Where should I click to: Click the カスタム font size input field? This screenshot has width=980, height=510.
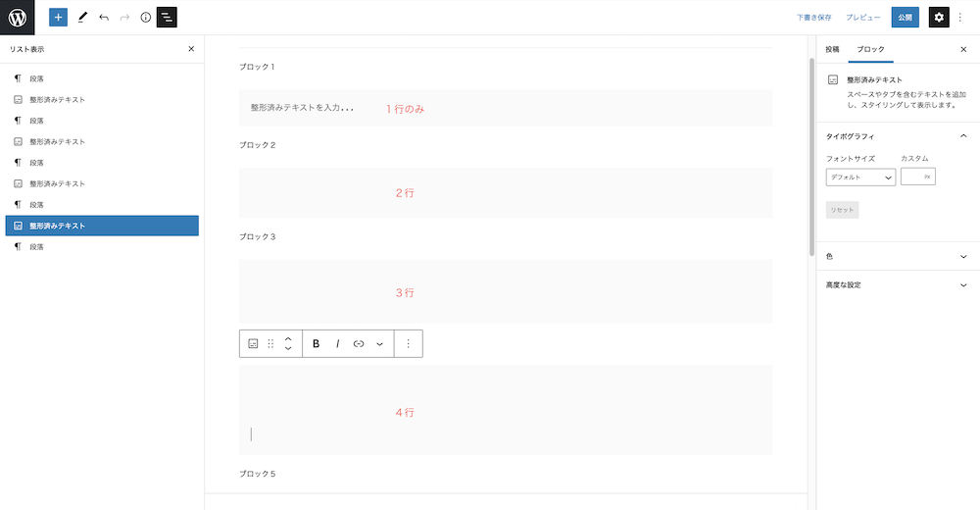point(917,177)
